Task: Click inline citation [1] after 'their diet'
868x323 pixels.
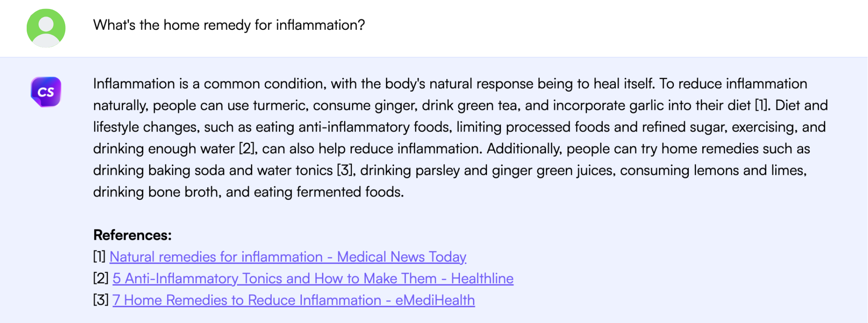Action: pyautogui.click(x=761, y=105)
